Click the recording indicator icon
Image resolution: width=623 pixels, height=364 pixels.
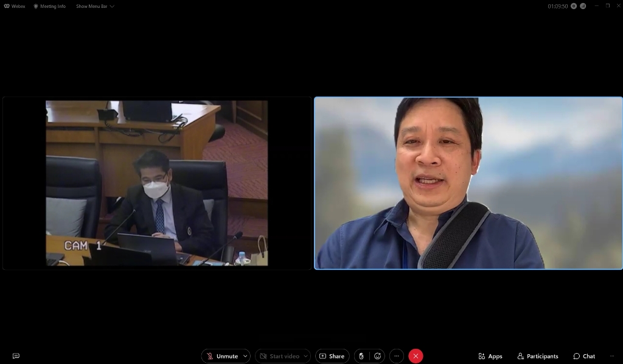573,6
